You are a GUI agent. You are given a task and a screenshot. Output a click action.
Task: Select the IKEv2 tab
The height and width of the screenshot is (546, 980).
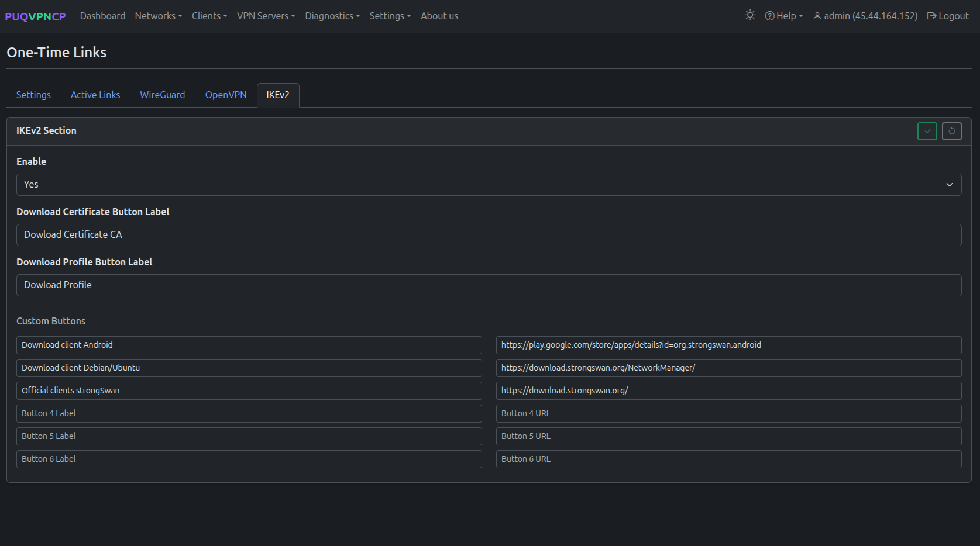point(278,95)
